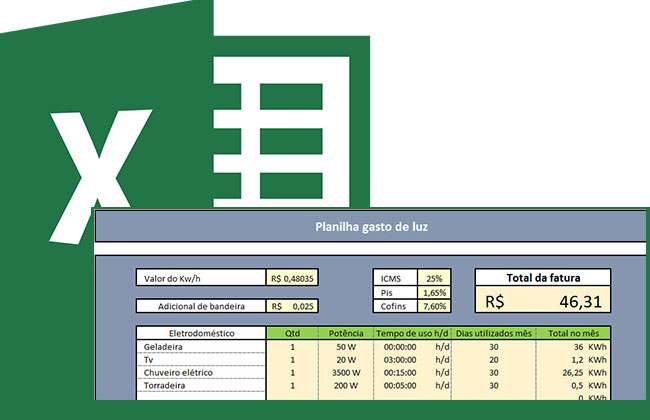Click the Tv row name

148,359
